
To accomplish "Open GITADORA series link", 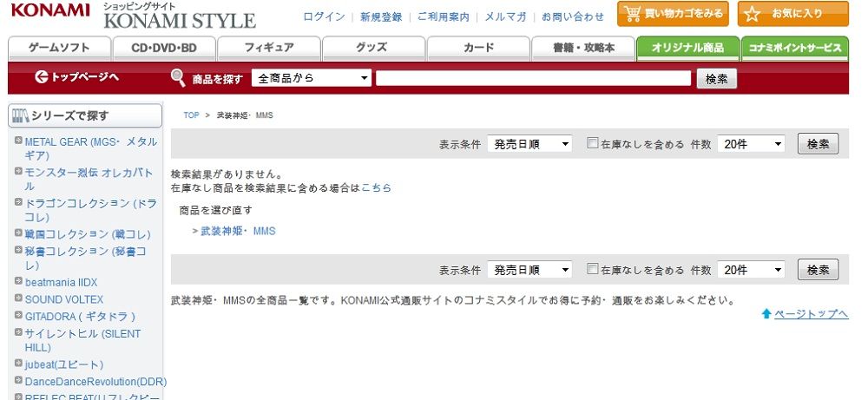I will (80, 317).
